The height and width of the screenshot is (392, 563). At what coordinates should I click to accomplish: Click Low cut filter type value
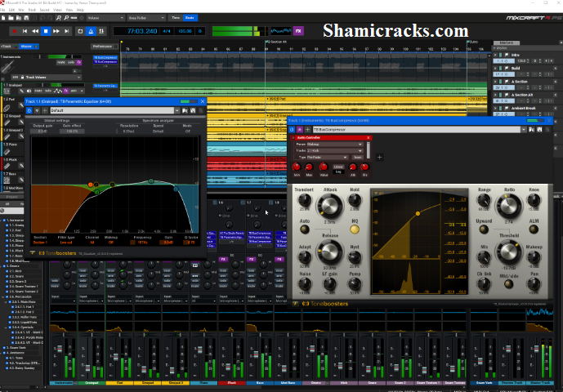[x=66, y=243]
